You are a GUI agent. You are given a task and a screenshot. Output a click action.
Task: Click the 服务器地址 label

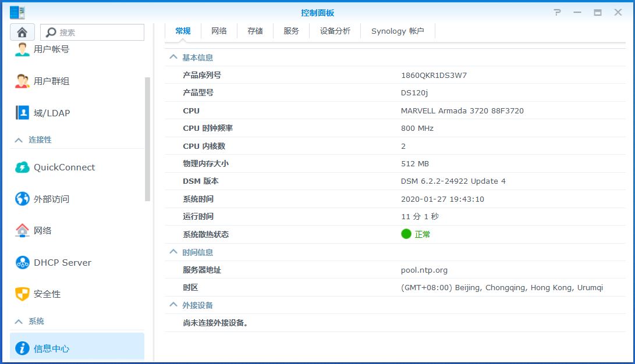tap(202, 270)
